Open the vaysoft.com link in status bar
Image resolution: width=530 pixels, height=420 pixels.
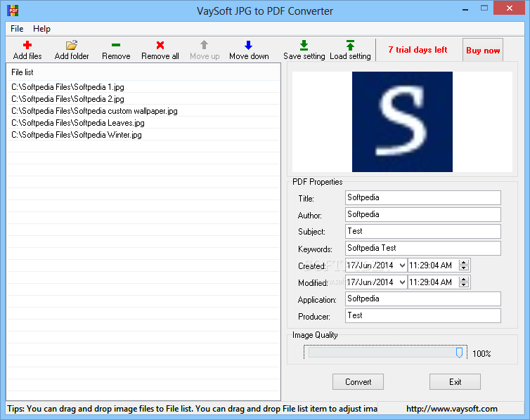pos(451,409)
